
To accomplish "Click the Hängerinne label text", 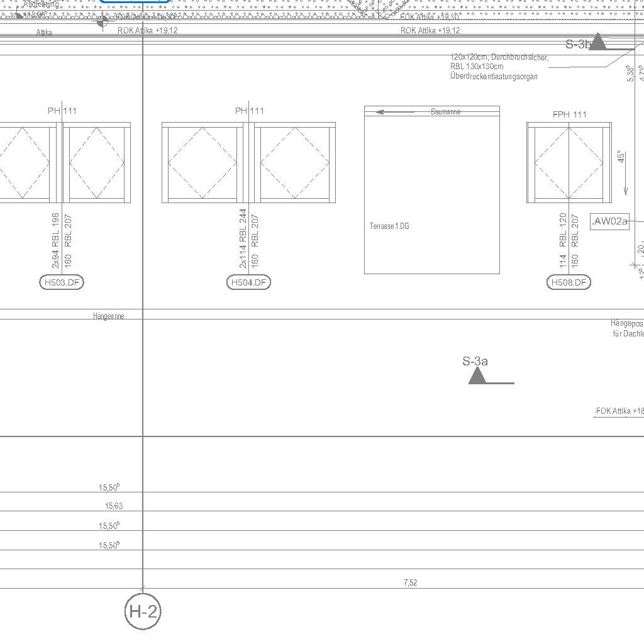I will [x=109, y=316].
